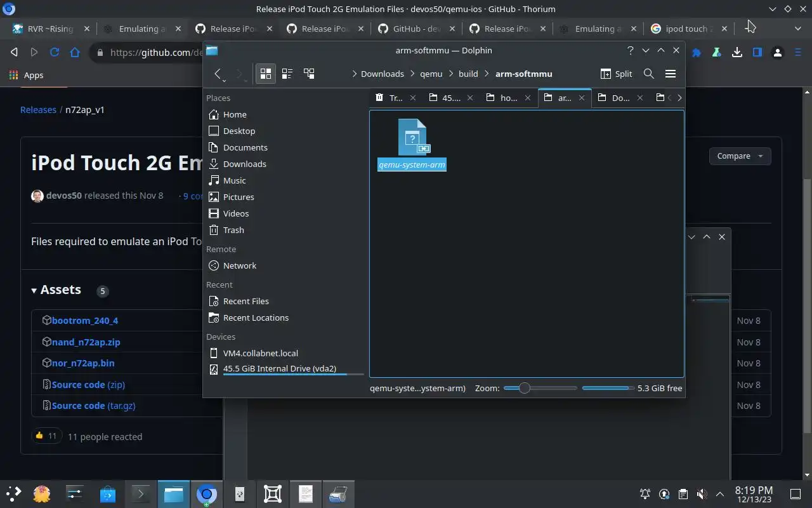Switch Dolphin to Details tree view

(x=309, y=74)
